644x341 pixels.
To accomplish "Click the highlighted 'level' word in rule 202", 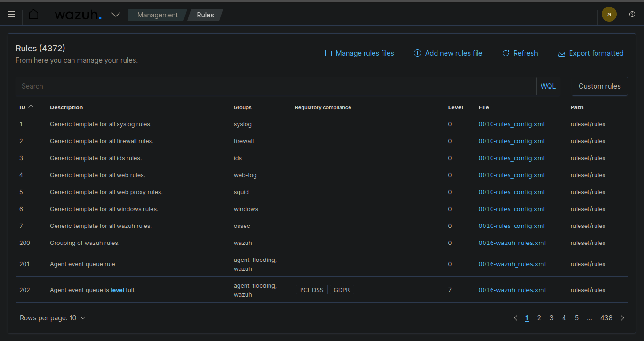I will point(117,290).
